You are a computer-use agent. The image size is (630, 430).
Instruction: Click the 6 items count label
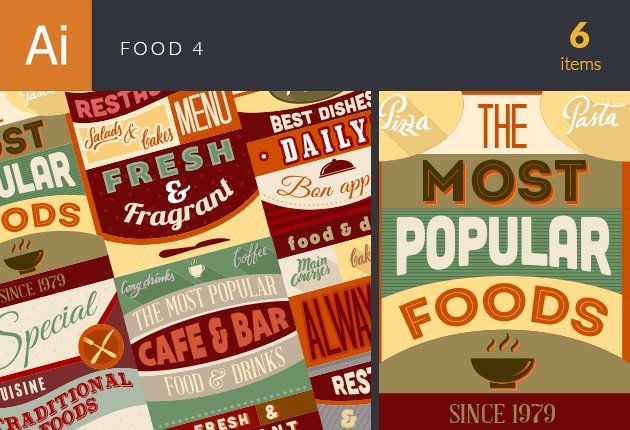click(x=580, y=47)
